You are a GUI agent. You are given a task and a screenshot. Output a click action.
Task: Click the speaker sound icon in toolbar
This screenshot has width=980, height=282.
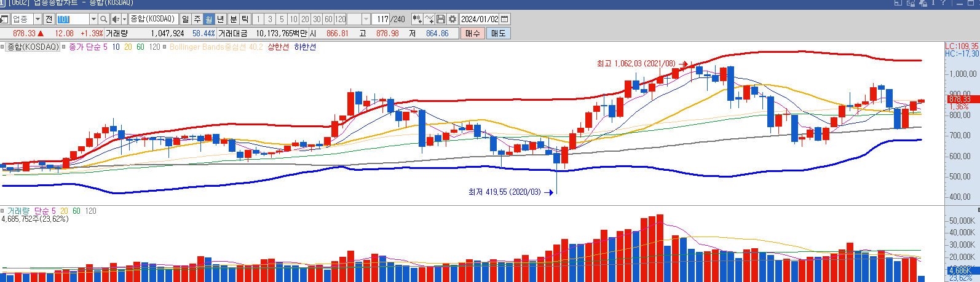pos(116,19)
